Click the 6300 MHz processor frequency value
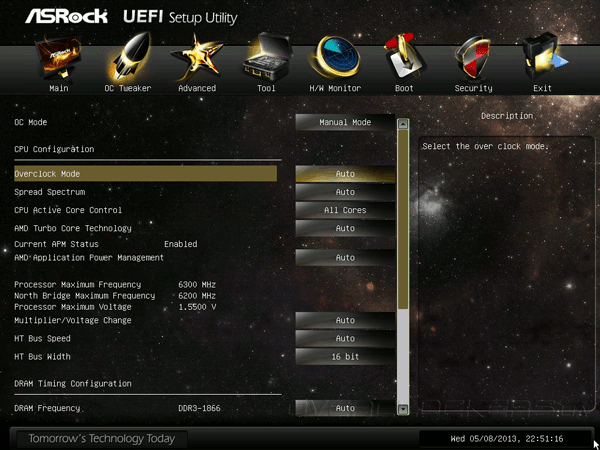The width and height of the screenshot is (600, 450). [x=197, y=285]
